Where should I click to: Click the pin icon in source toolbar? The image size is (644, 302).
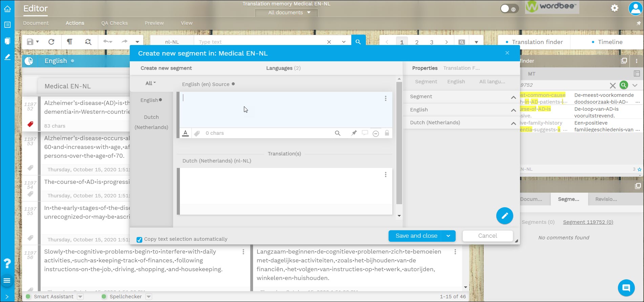354,133
